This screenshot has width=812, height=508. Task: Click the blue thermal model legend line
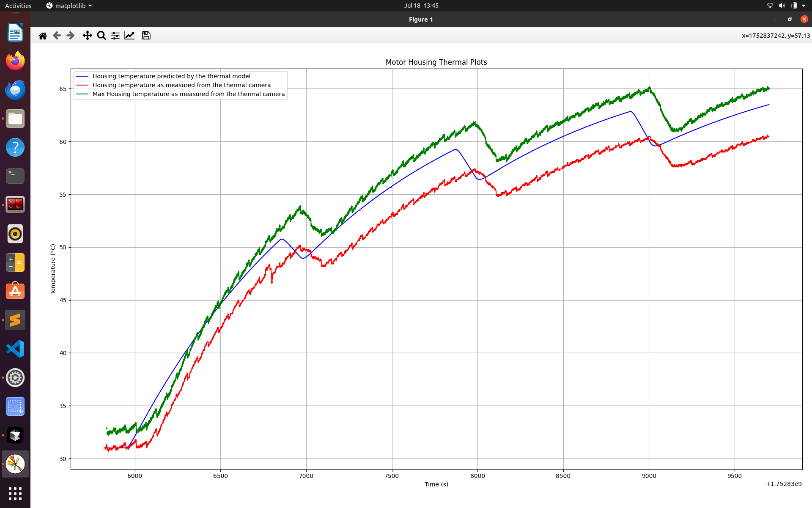(x=82, y=76)
